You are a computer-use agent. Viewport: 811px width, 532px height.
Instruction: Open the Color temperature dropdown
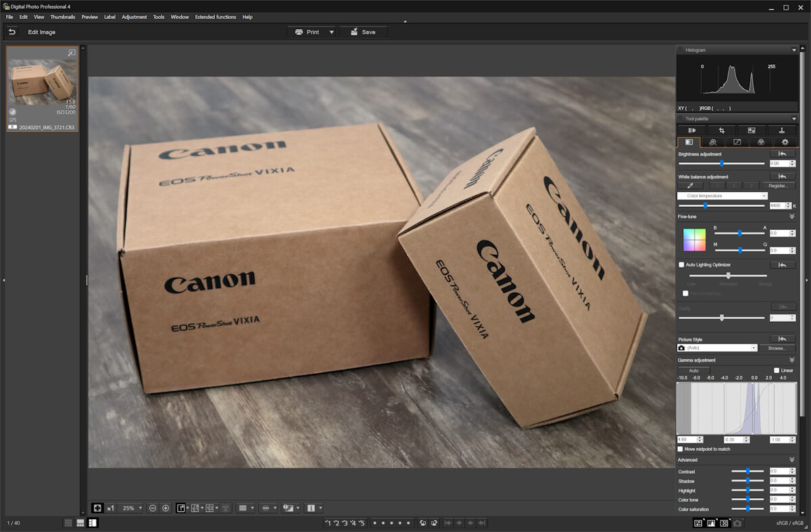[722, 196]
